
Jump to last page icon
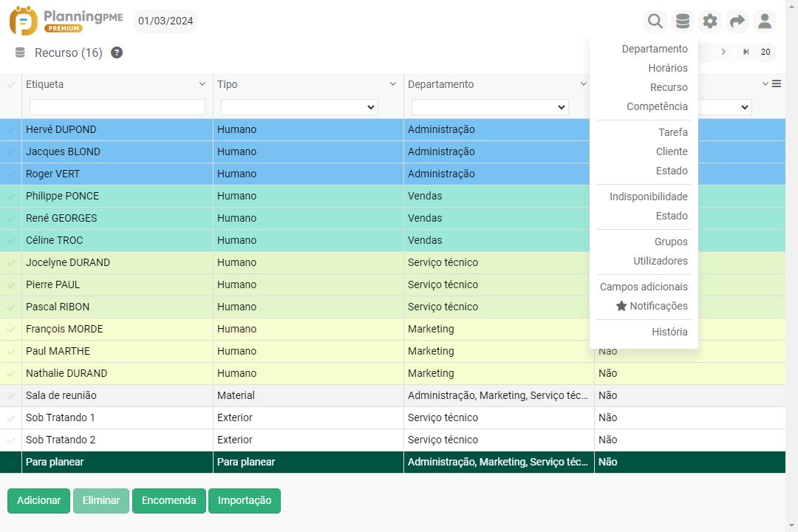(746, 52)
